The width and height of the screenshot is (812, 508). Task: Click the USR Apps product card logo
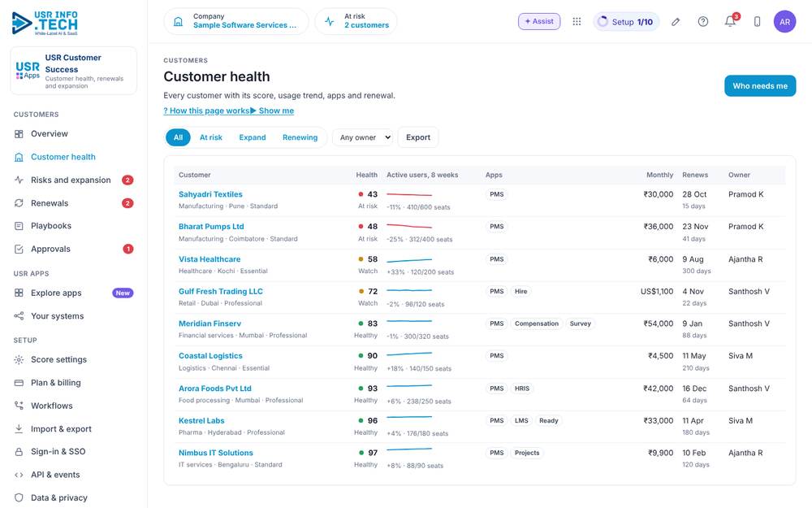pyautogui.click(x=28, y=71)
